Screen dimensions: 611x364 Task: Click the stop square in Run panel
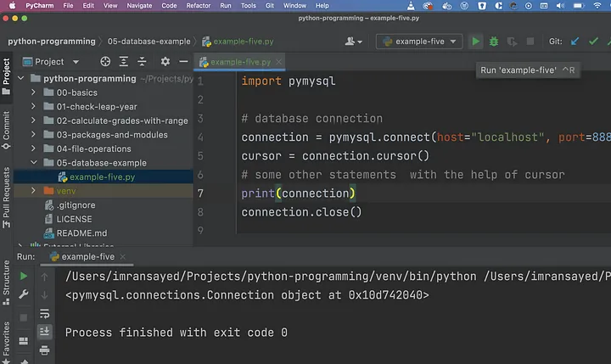24,317
